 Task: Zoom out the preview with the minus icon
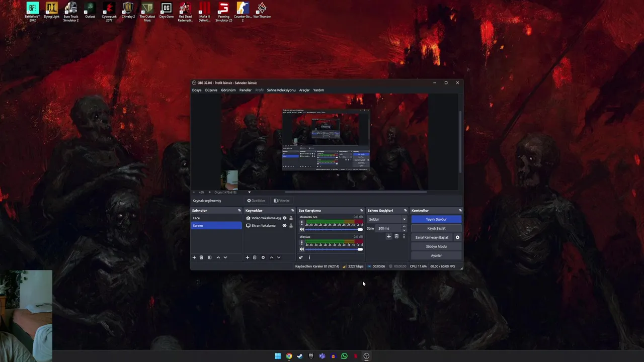pyautogui.click(x=194, y=192)
